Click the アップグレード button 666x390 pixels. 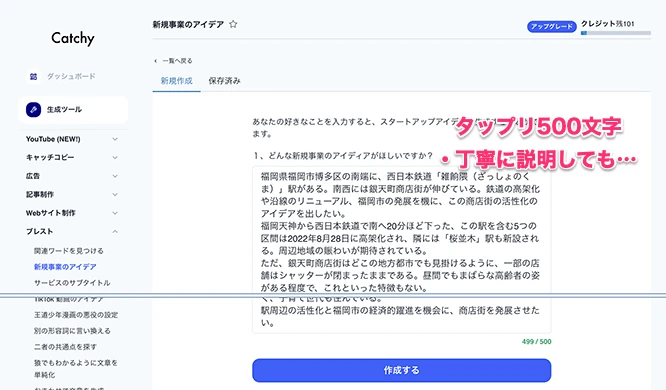pyautogui.click(x=552, y=26)
